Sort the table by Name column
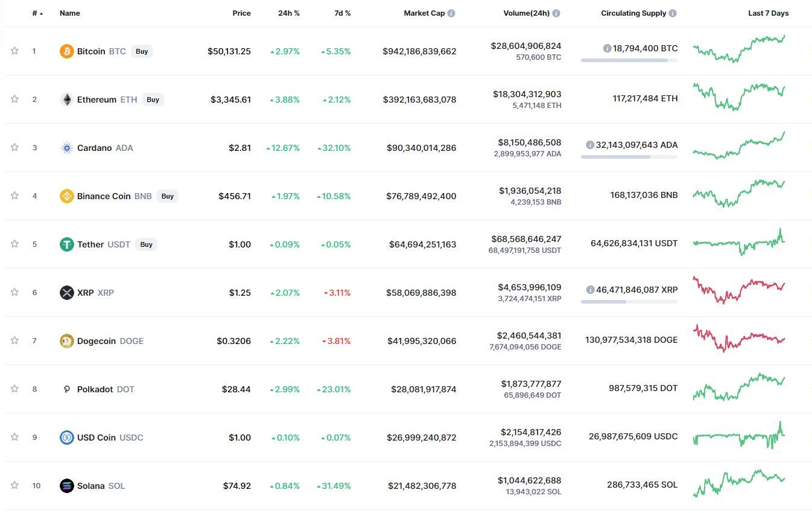The height and width of the screenshot is (513, 812). point(70,13)
